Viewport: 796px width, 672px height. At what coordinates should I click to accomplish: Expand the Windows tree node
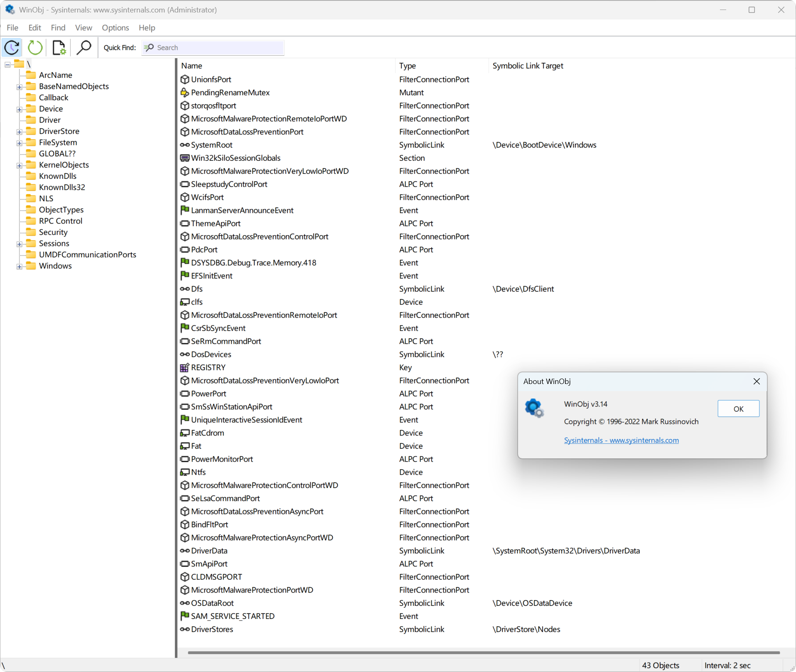[19, 266]
